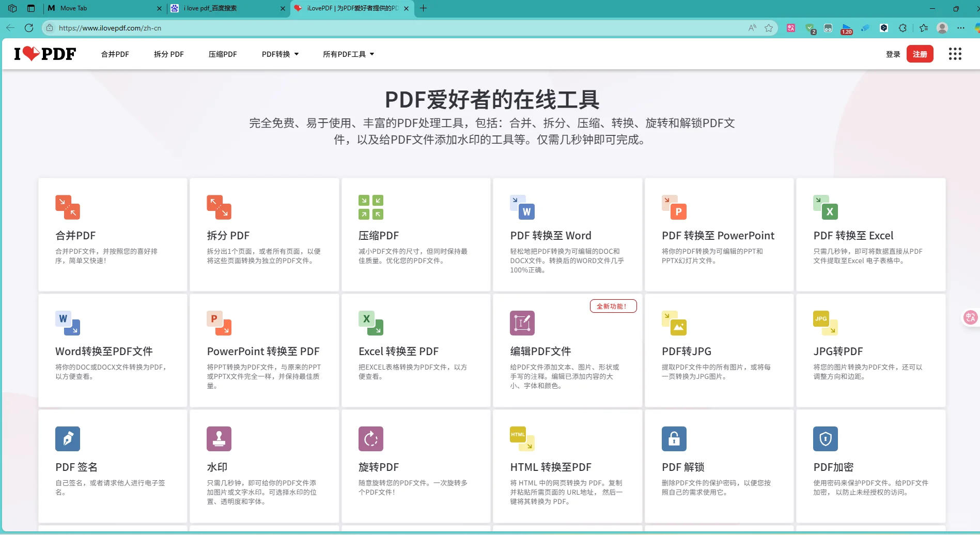Open the PDF to Word (PDF 转换至 Word) icon
980x535 pixels.
(522, 207)
